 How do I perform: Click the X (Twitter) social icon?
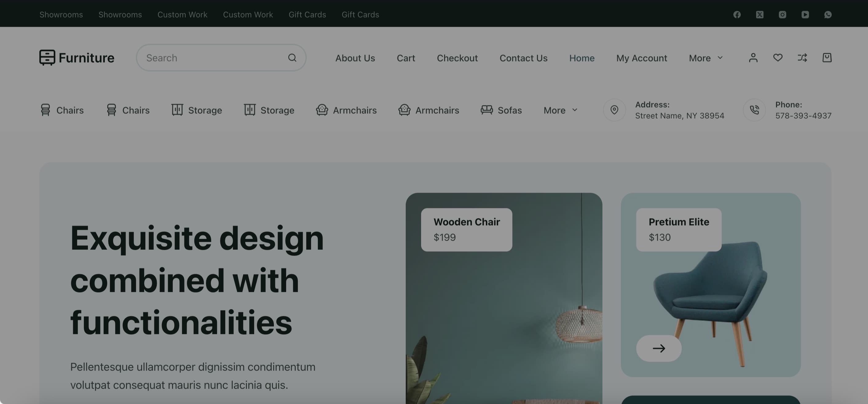tap(759, 14)
